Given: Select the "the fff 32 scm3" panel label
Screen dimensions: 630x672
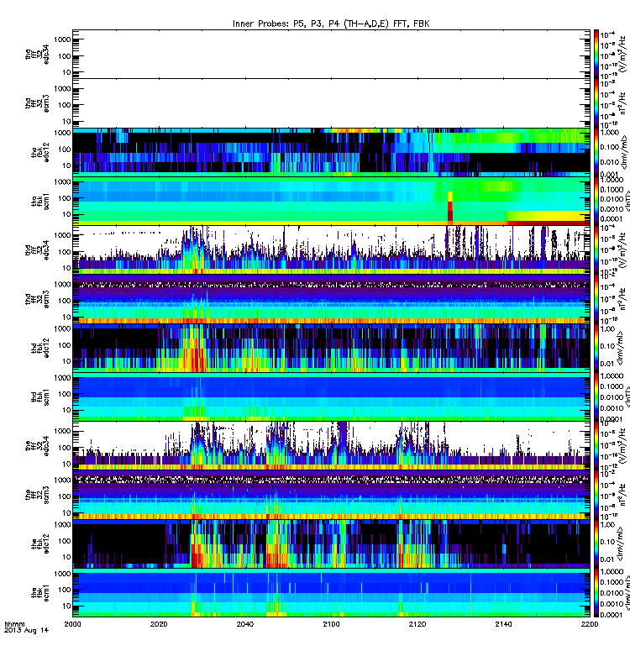Looking at the screenshot, I should pyautogui.click(x=37, y=495).
